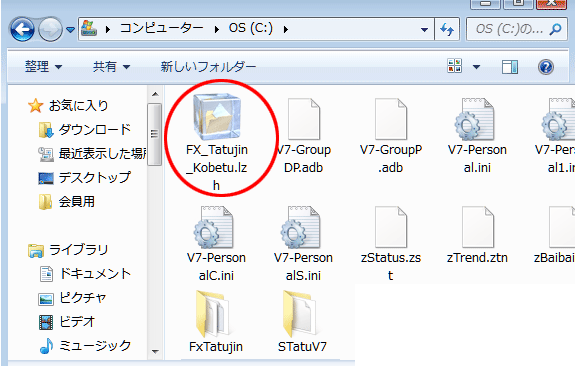Viewport: 575px width, 366px height.
Task: Click the zStatus.zst file name
Action: coord(391,267)
